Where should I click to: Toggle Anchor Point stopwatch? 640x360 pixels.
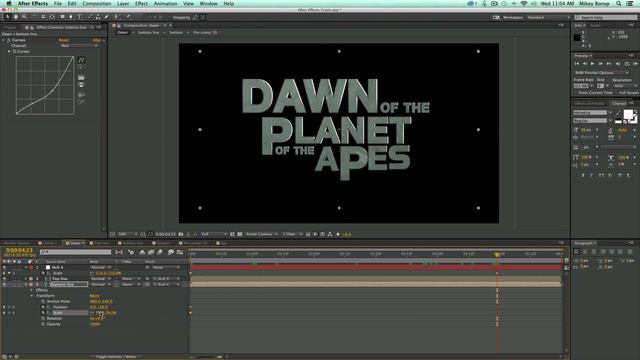click(x=43, y=301)
